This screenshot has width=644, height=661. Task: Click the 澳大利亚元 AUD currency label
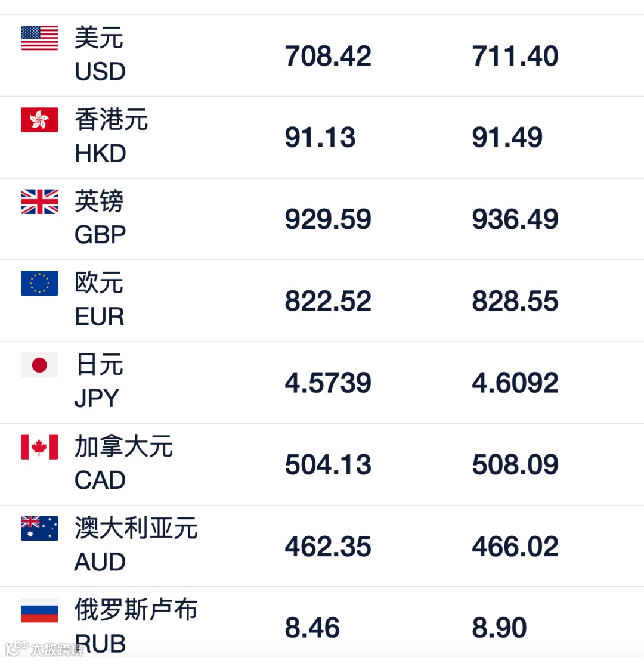(x=136, y=545)
